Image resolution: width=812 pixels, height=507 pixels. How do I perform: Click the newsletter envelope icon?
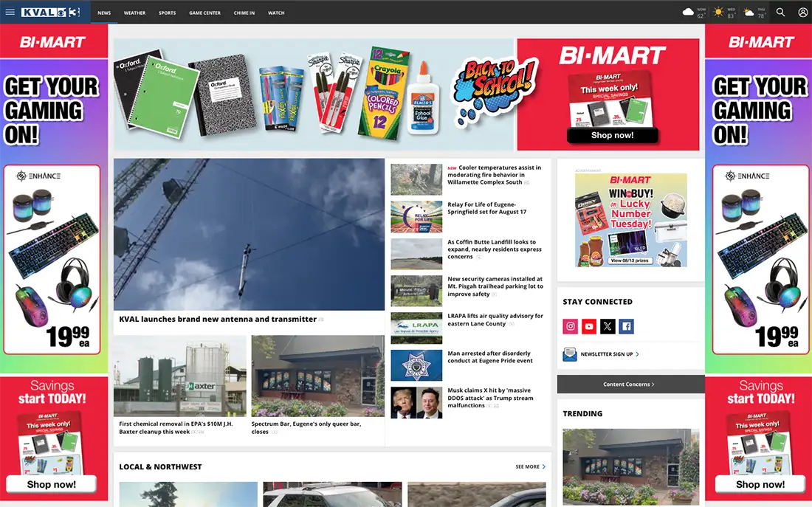click(570, 354)
